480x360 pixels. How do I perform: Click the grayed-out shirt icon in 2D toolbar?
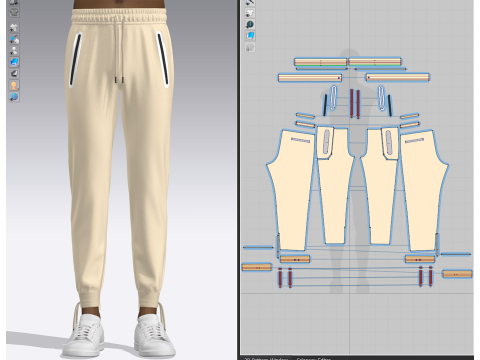pyautogui.click(x=250, y=47)
